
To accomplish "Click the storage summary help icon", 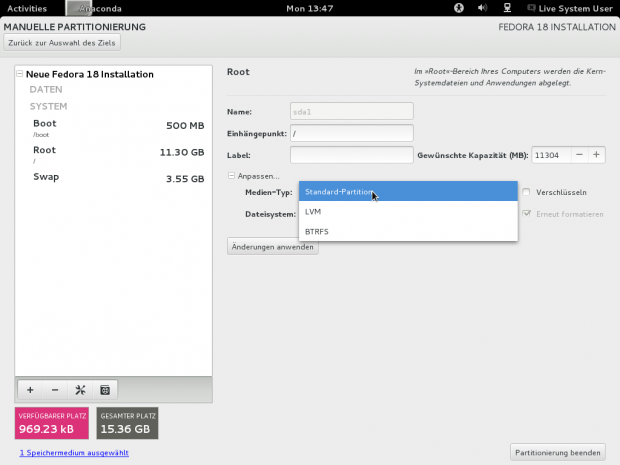I will coord(105,389).
